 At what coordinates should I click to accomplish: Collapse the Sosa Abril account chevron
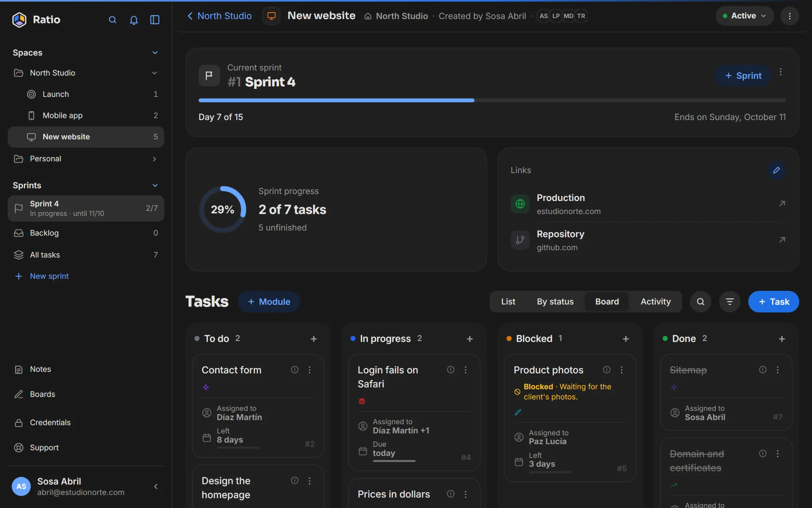(x=156, y=486)
